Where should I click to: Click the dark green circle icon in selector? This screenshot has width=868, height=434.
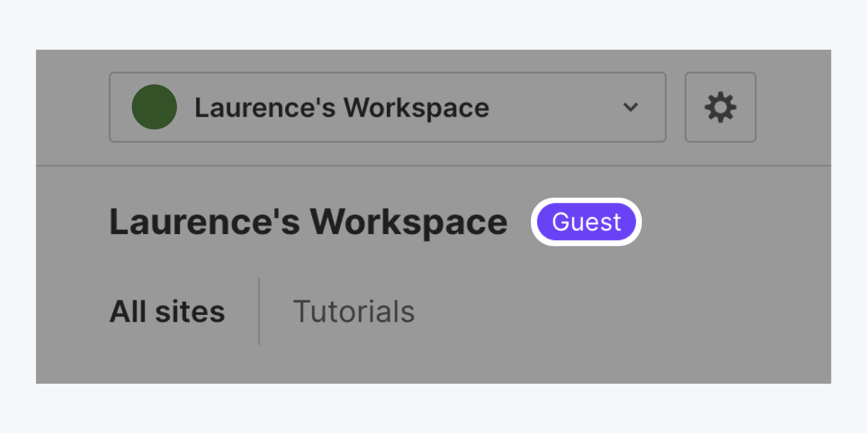tap(154, 107)
